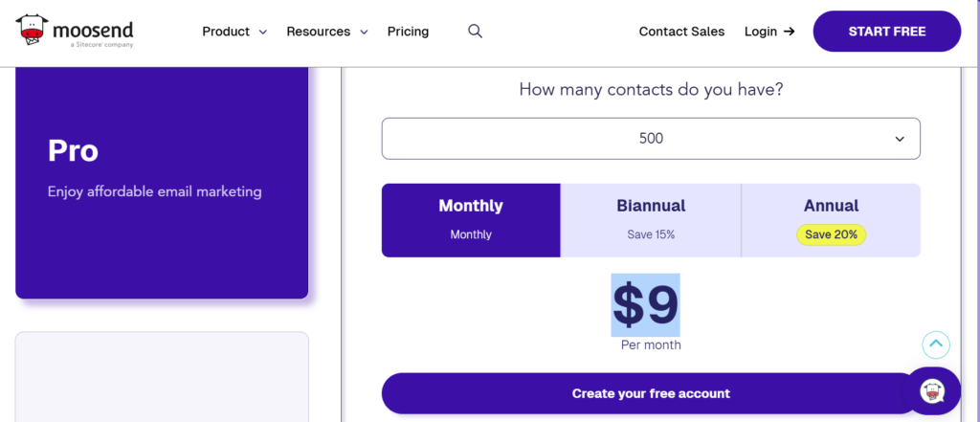Click the Login link
This screenshot has width=980, height=422.
(x=761, y=32)
